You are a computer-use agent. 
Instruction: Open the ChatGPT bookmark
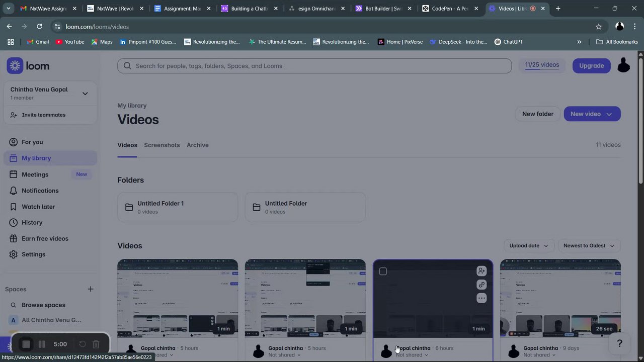(508, 42)
